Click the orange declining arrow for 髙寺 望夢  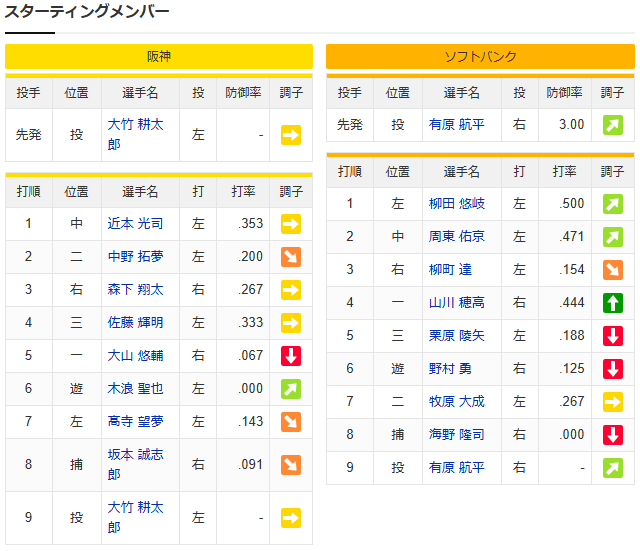point(291,422)
